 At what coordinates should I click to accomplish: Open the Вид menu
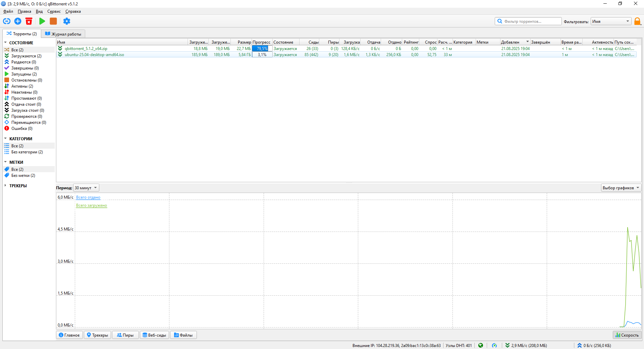pos(39,11)
